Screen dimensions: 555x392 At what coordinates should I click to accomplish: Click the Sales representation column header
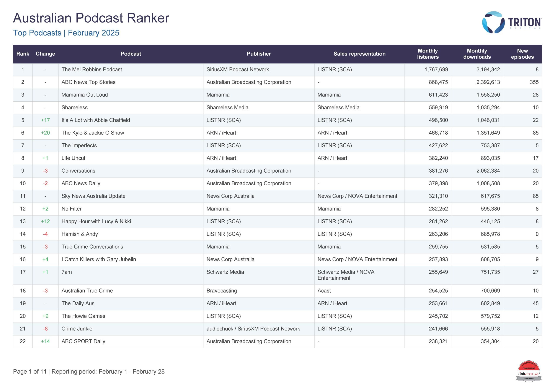359,54
